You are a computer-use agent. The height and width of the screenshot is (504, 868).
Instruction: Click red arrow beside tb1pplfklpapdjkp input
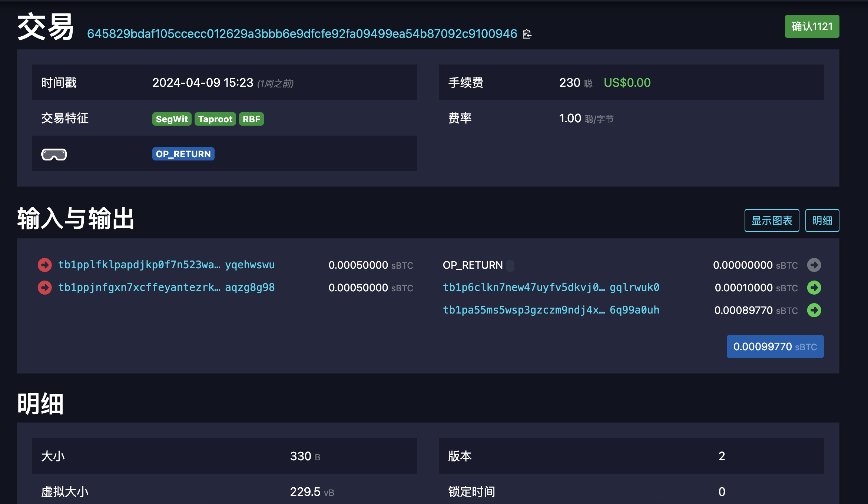pyautogui.click(x=45, y=265)
